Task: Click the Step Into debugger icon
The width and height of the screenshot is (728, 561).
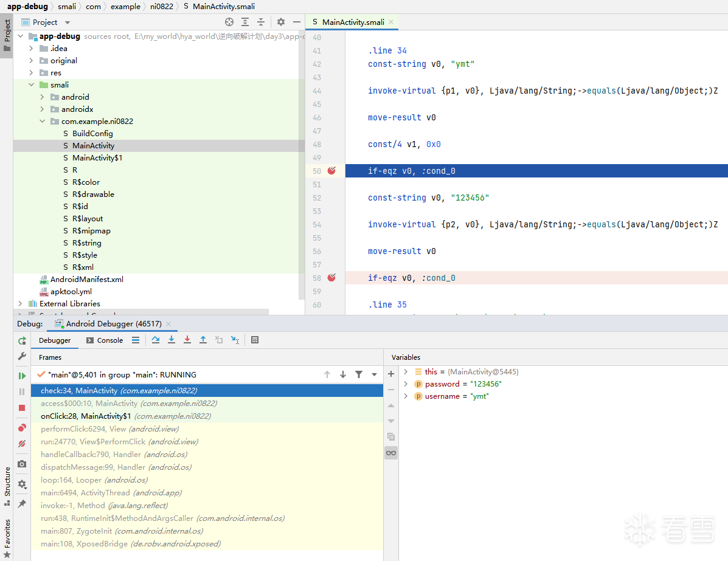Action: 172,340
